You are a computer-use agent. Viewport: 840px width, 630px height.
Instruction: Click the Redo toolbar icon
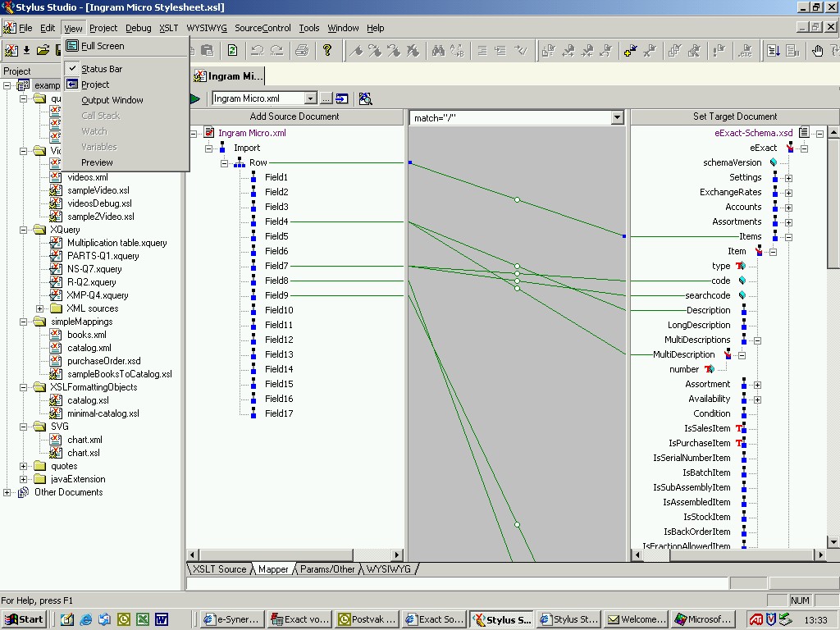pyautogui.click(x=277, y=50)
